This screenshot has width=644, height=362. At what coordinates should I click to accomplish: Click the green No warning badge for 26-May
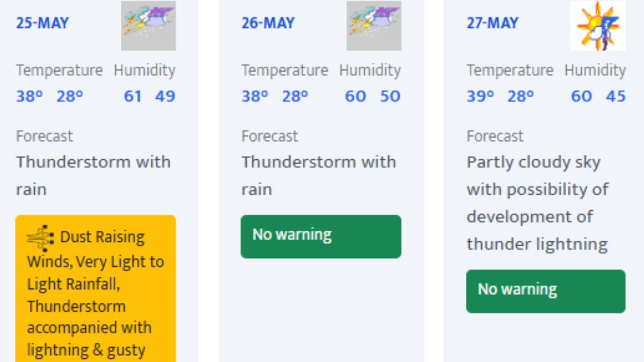tap(321, 237)
